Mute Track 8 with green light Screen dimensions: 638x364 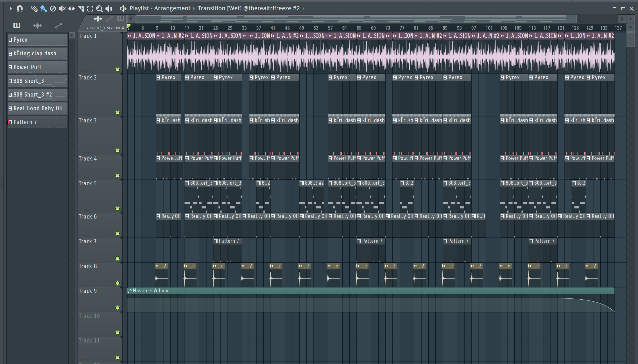pos(117,283)
